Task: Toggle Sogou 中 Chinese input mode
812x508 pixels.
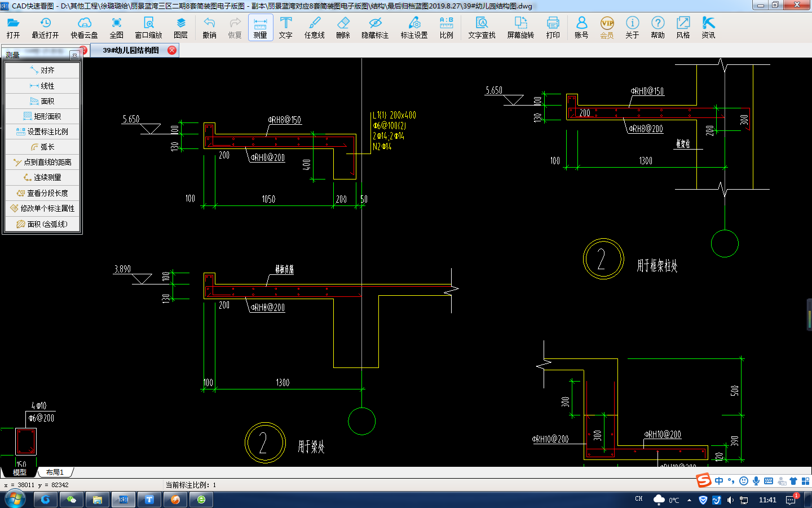Action: [x=719, y=481]
